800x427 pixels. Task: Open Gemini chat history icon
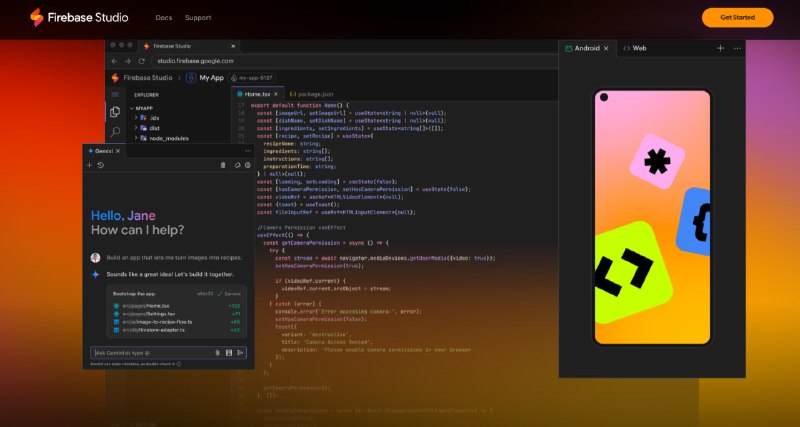point(101,165)
